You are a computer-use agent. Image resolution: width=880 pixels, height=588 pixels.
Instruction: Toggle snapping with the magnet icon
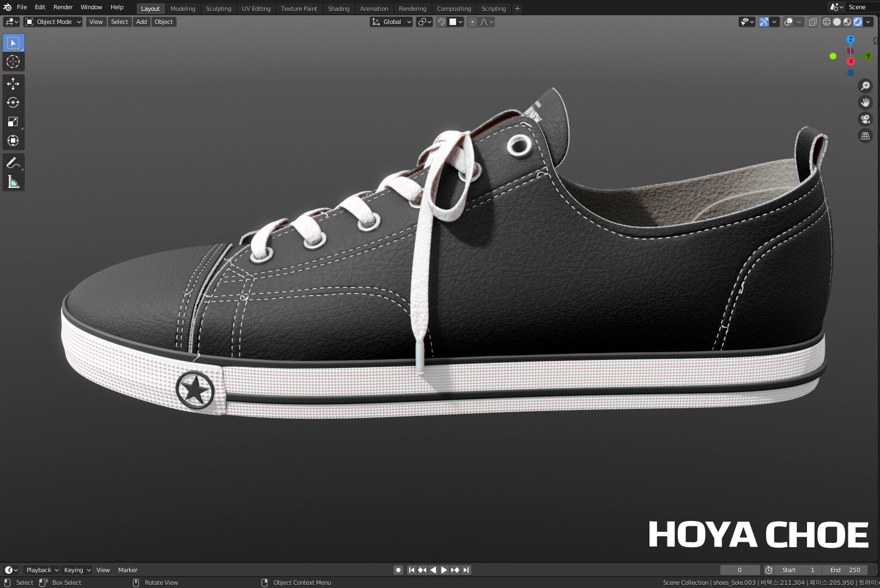pyautogui.click(x=440, y=22)
